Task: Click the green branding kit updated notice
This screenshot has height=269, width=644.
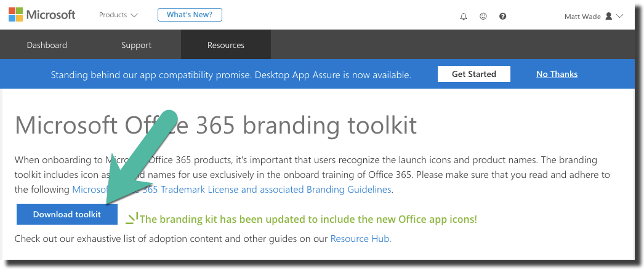Action: pyautogui.click(x=308, y=219)
